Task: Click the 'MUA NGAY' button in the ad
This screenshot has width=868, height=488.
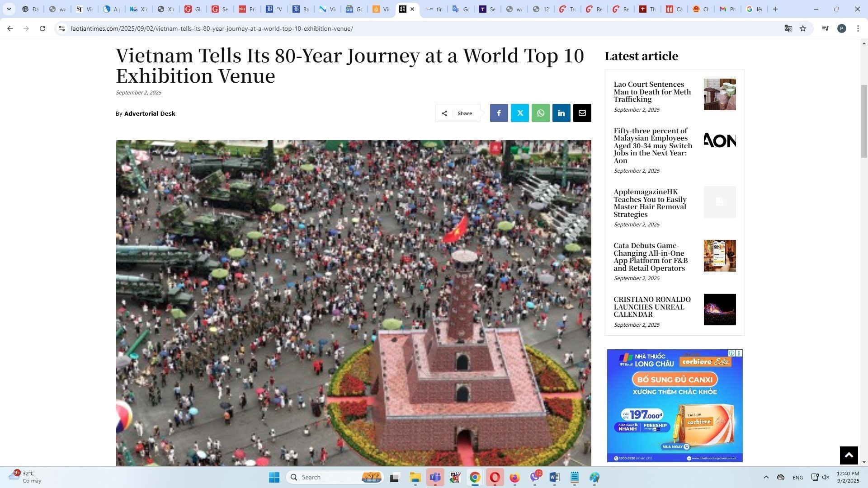Action: [x=676, y=446]
